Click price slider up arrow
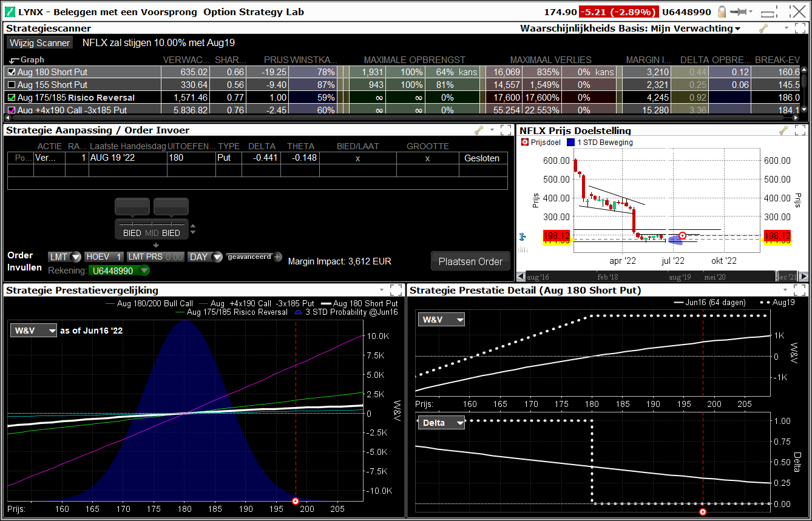Viewport: 812px width, 521px height. pyautogui.click(x=194, y=227)
